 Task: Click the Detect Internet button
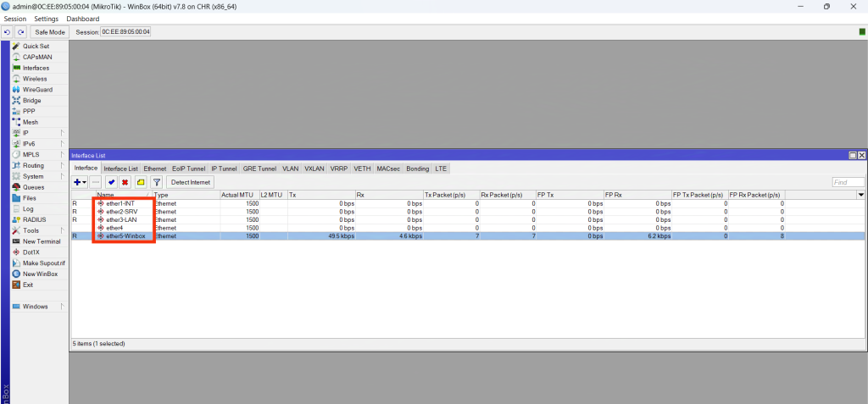pos(191,182)
